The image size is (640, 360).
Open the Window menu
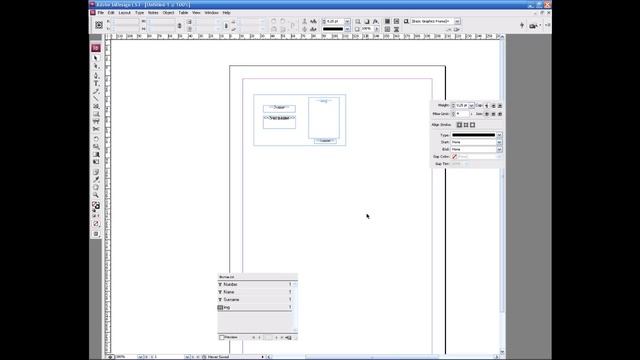coord(211,13)
